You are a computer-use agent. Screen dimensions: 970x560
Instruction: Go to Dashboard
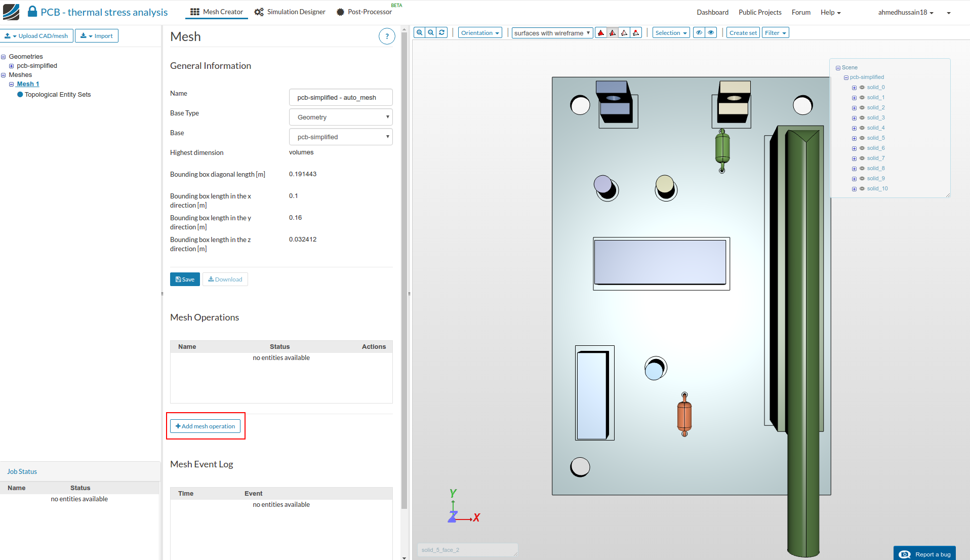(712, 12)
